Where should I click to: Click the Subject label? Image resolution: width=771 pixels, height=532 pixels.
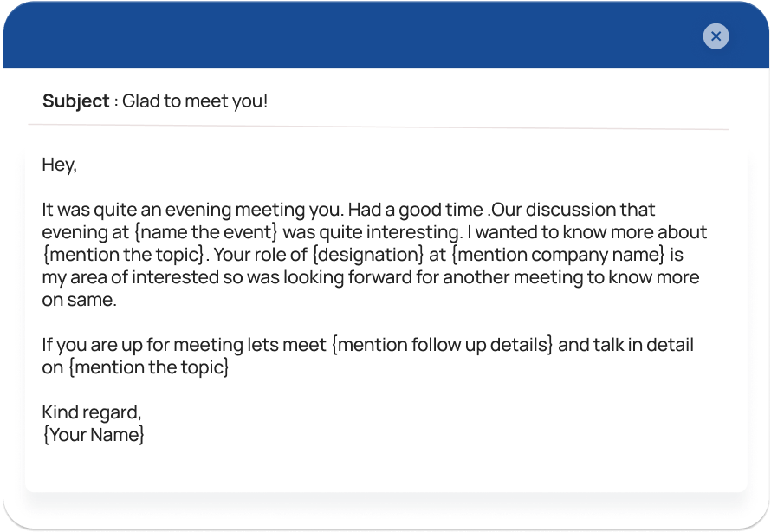click(75, 101)
